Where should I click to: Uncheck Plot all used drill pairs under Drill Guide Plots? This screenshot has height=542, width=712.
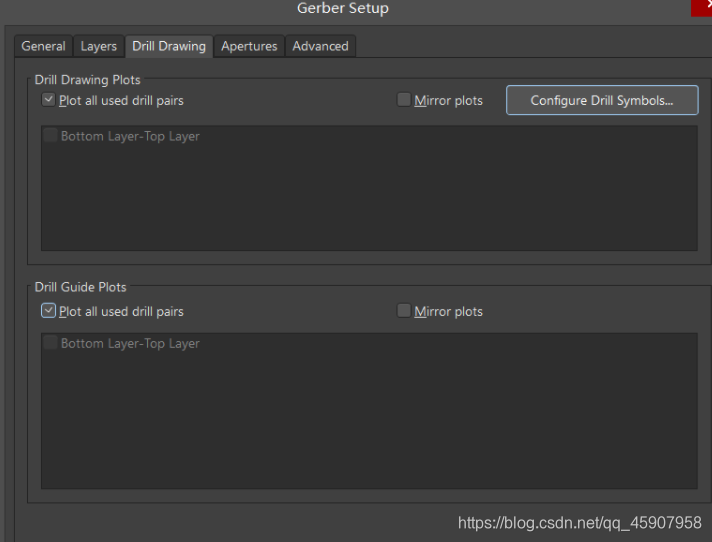point(48,310)
